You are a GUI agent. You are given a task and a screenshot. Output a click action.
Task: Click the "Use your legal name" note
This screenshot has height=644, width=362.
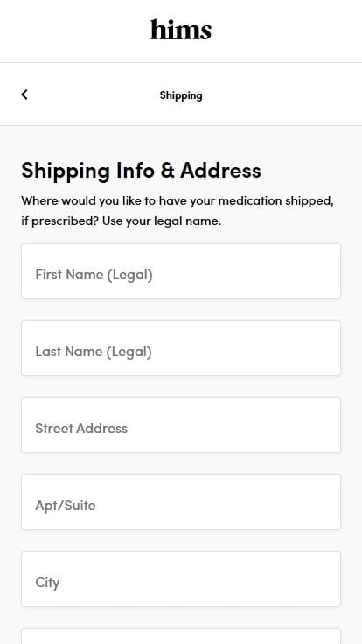pos(162,221)
